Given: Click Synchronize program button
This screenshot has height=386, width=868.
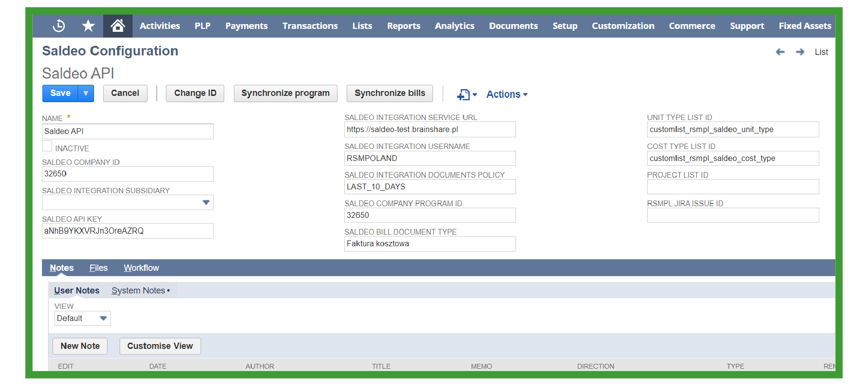Looking at the screenshot, I should pyautogui.click(x=285, y=93).
